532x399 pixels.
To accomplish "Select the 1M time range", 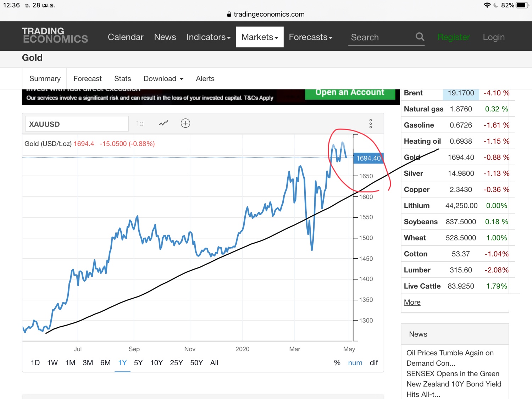I will pos(70,363).
